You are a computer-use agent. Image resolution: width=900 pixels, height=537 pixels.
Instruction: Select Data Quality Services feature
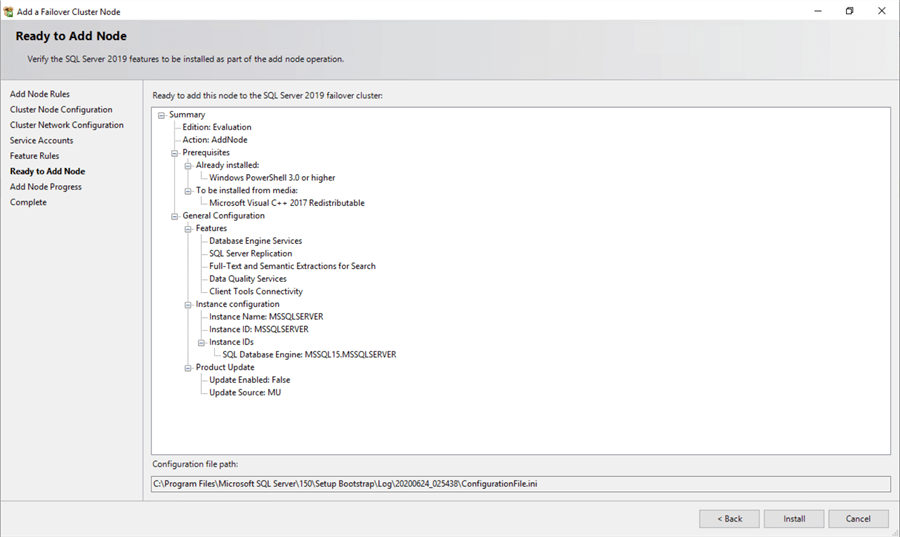248,279
